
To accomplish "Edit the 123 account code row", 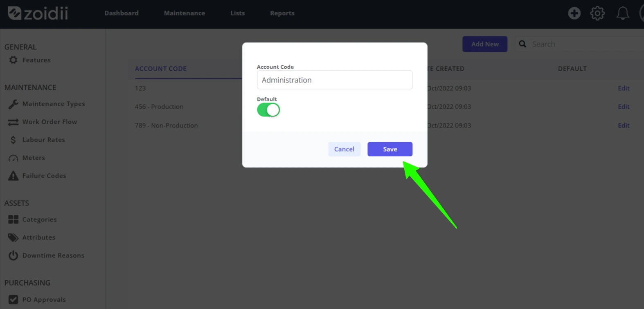I will (x=624, y=88).
